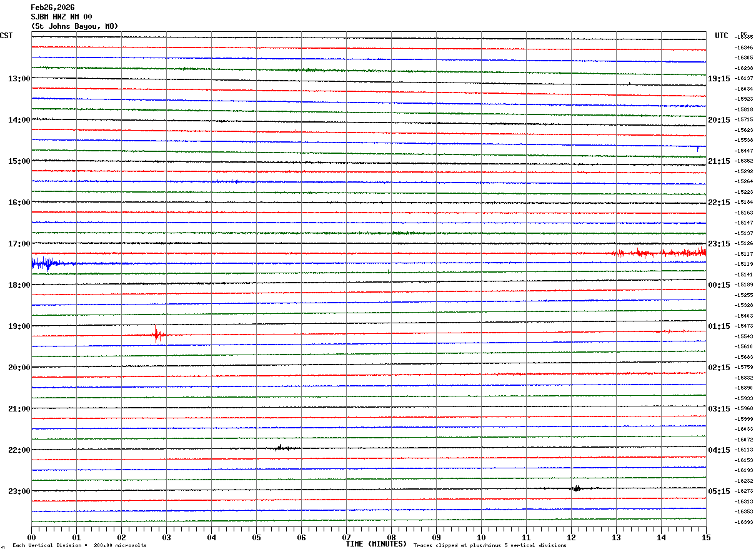Click minute 08 on the bottom time axis
This screenshot has height=554, width=756.
pyautogui.click(x=391, y=537)
